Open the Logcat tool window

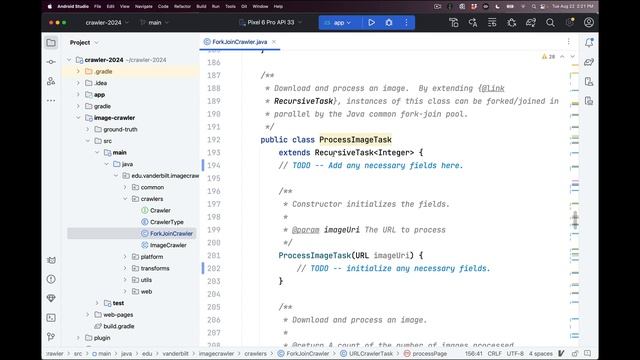51,260
